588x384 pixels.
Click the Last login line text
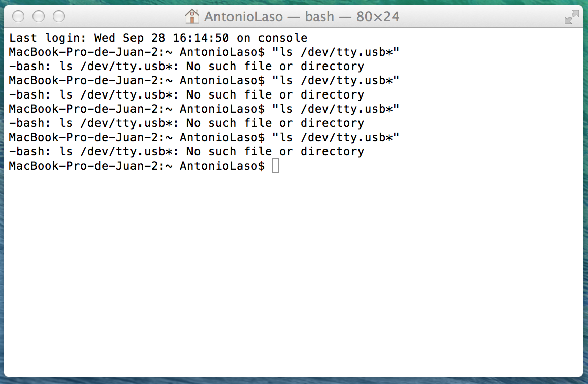tap(158, 38)
